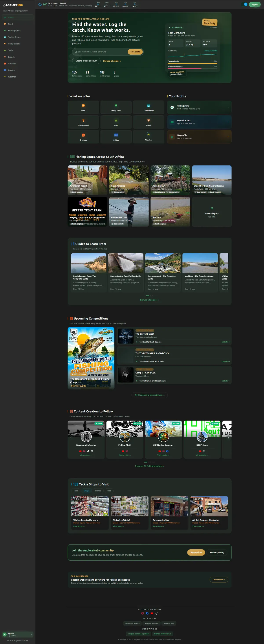
Task: Open the Feed tile under What we offer
Action: click(x=83, y=107)
